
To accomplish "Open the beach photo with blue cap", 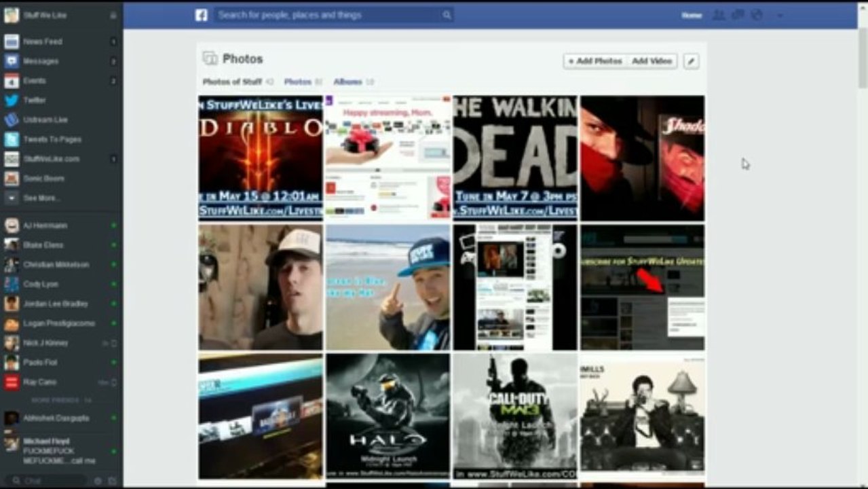I will pyautogui.click(x=388, y=287).
